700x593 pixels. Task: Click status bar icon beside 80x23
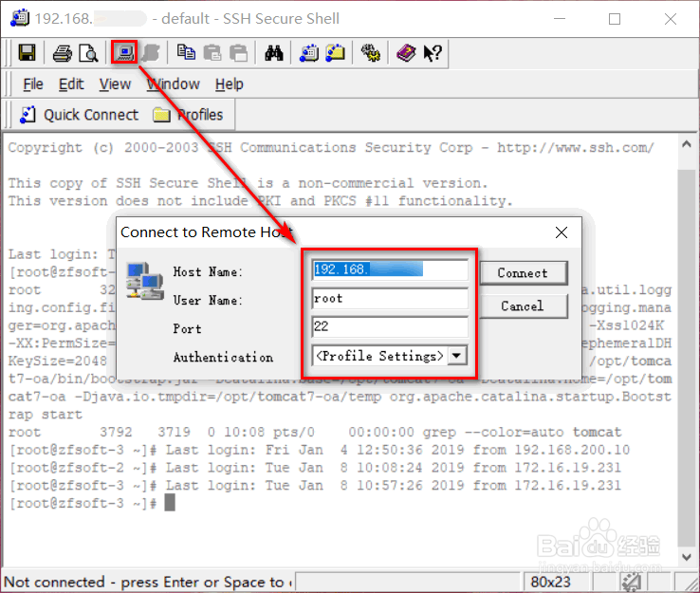click(x=632, y=582)
